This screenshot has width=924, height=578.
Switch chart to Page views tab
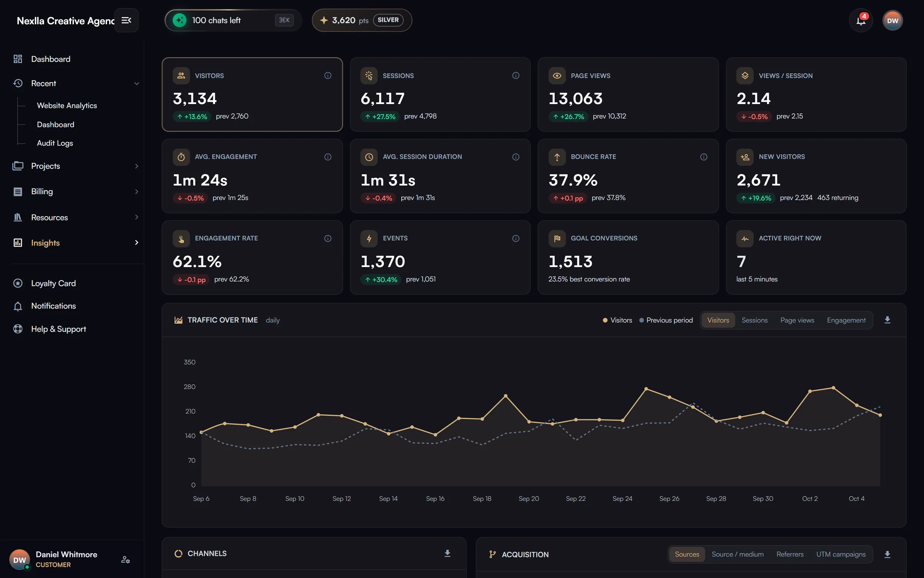tap(797, 320)
